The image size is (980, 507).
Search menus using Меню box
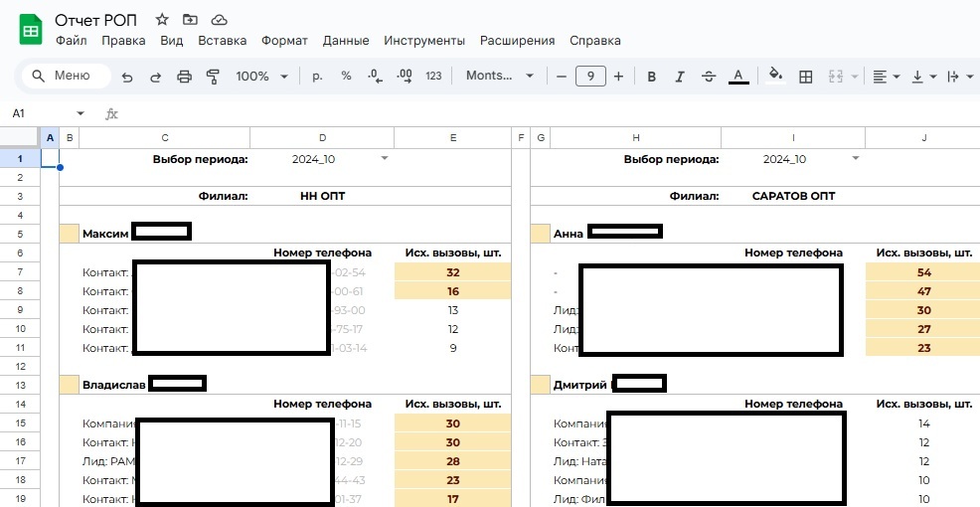pyautogui.click(x=67, y=77)
